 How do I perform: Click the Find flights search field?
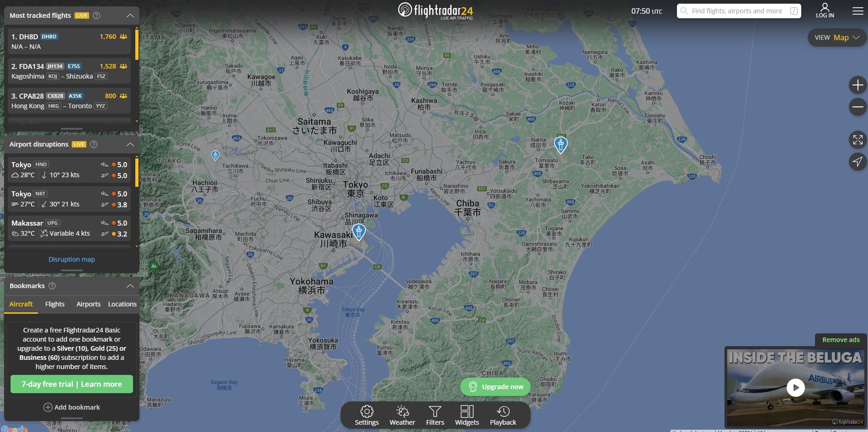(x=739, y=11)
